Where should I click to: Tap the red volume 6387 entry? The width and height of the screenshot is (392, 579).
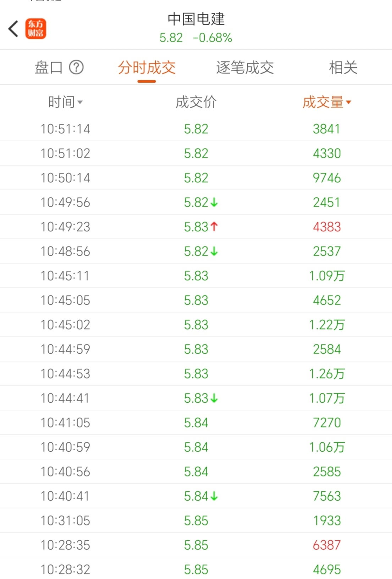[x=326, y=545]
